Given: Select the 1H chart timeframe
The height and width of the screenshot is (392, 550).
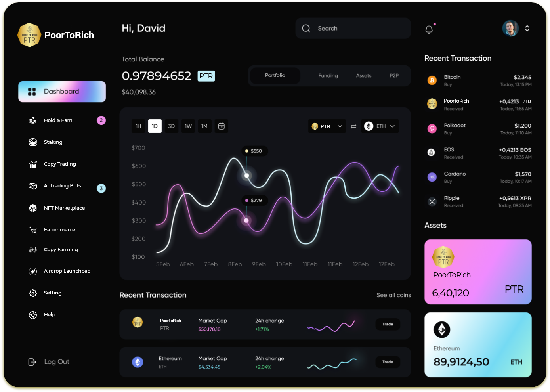Looking at the screenshot, I should 138,126.
